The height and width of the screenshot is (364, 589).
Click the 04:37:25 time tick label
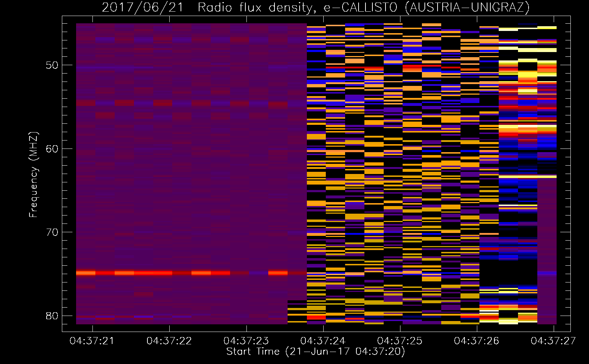coord(400,341)
